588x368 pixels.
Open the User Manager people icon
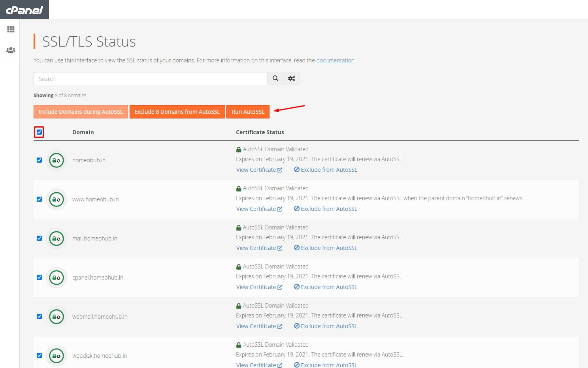[11, 51]
